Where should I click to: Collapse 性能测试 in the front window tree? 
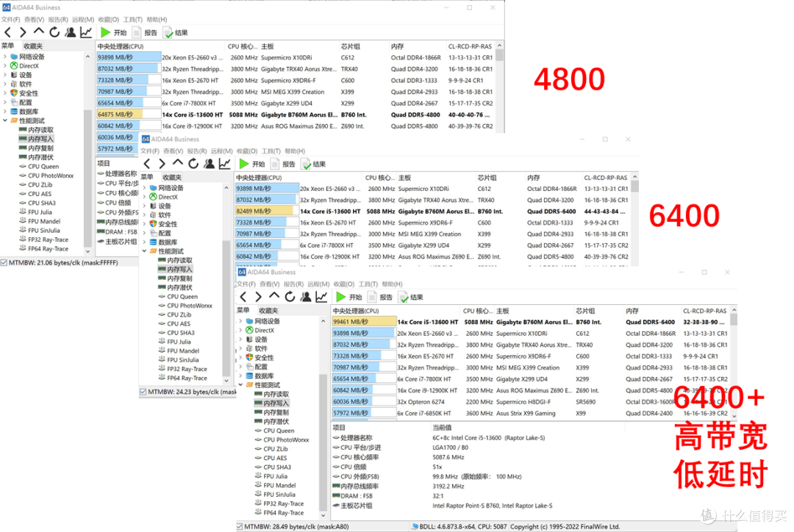click(x=241, y=385)
